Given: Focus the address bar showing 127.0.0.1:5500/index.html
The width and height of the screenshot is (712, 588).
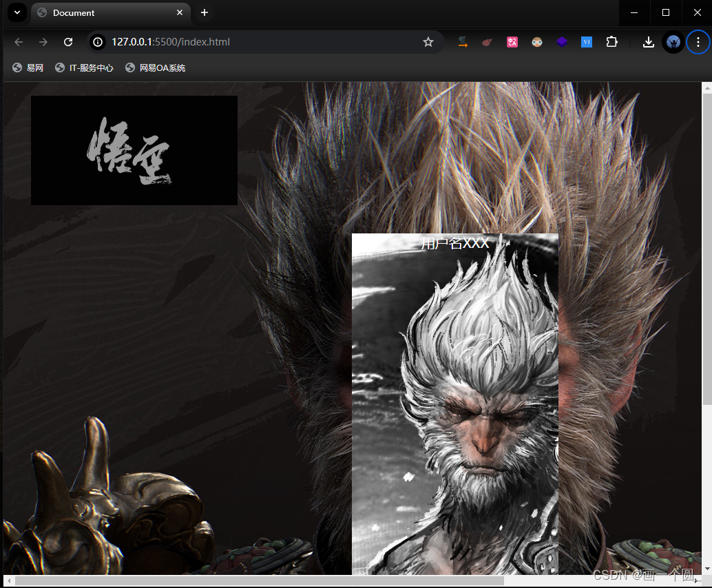Looking at the screenshot, I should tap(266, 42).
